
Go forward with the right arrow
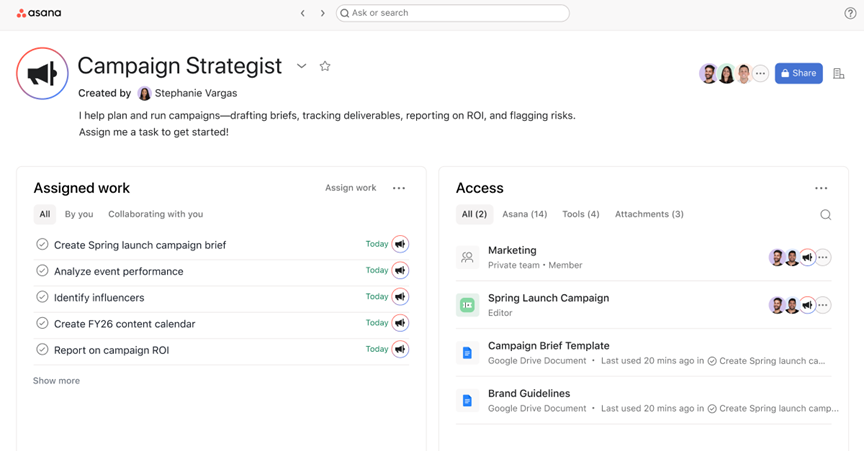[x=322, y=13]
